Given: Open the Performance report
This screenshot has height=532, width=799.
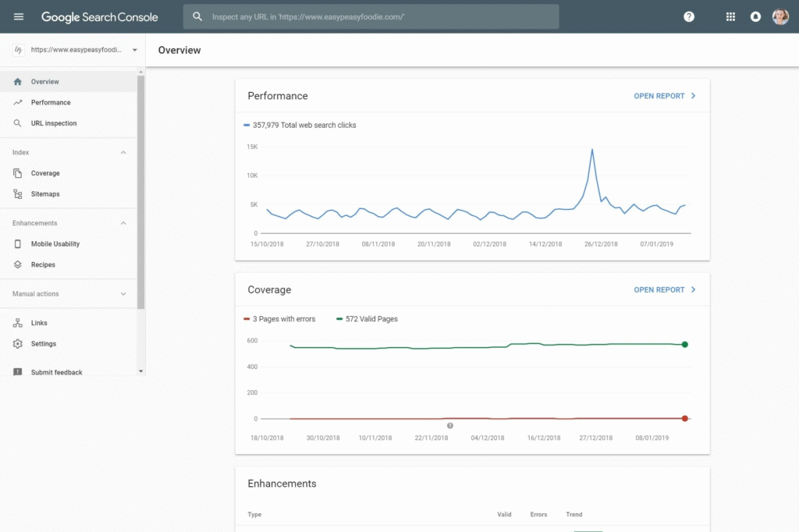Looking at the screenshot, I should [x=665, y=96].
